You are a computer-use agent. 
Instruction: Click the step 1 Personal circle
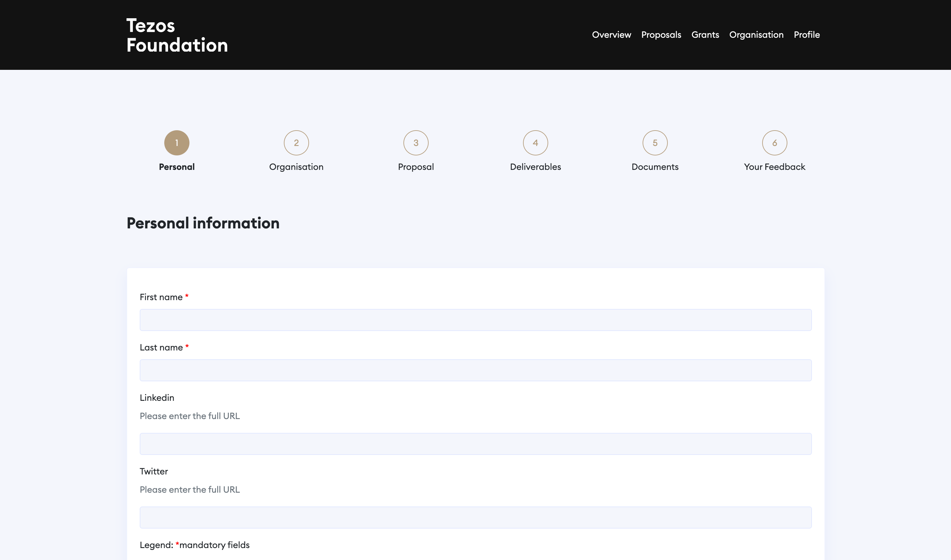click(x=177, y=143)
